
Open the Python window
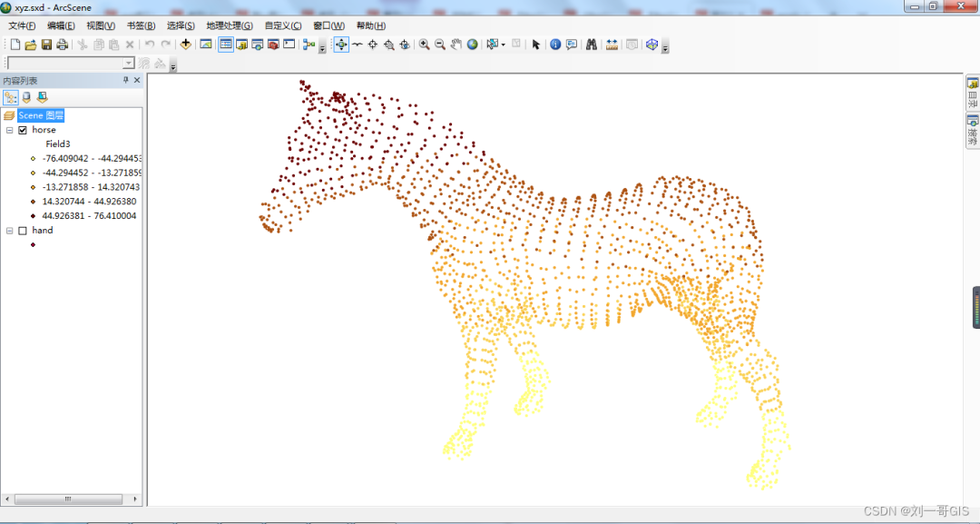[x=289, y=44]
